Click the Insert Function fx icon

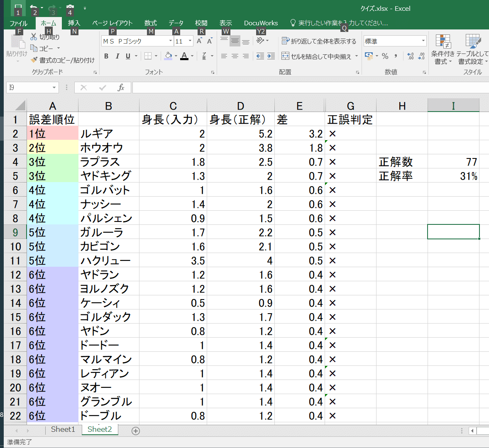click(121, 88)
